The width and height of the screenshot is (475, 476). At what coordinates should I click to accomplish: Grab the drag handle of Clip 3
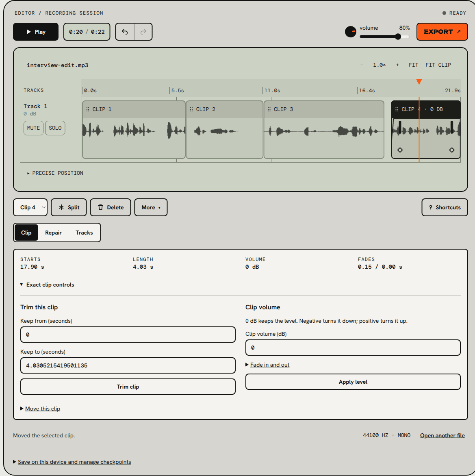point(269,109)
